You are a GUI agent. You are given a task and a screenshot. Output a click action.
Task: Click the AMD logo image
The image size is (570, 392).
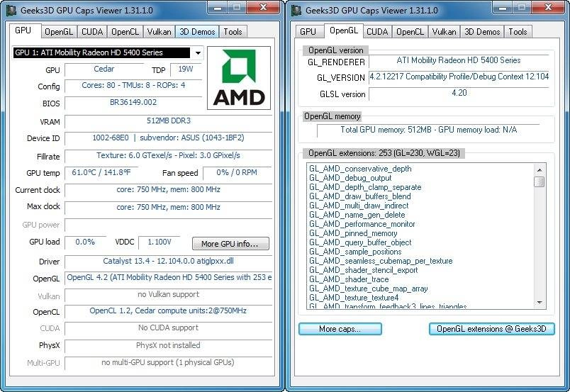click(x=239, y=78)
